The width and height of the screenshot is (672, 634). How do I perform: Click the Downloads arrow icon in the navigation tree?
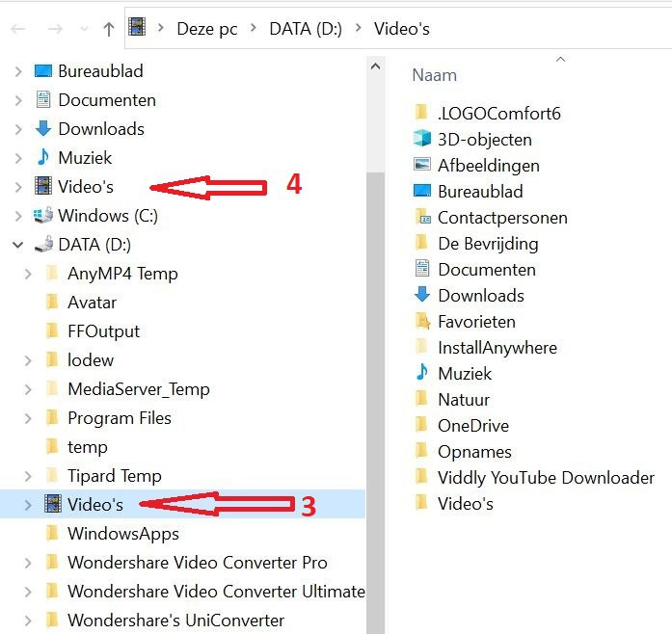pyautogui.click(x=43, y=128)
